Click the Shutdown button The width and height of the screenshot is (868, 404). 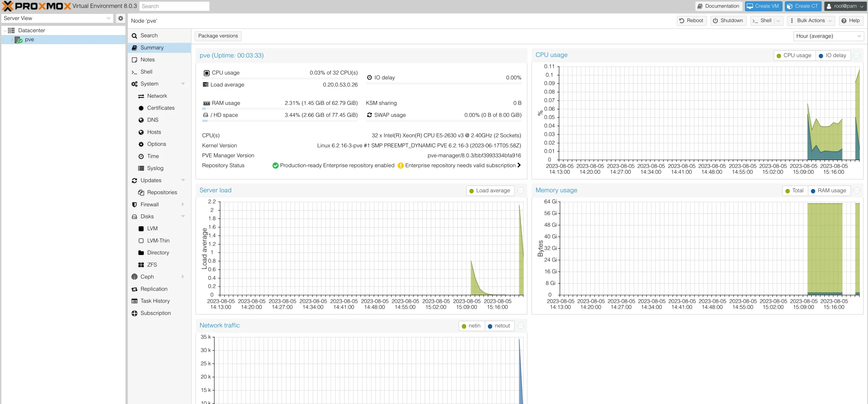(x=728, y=21)
